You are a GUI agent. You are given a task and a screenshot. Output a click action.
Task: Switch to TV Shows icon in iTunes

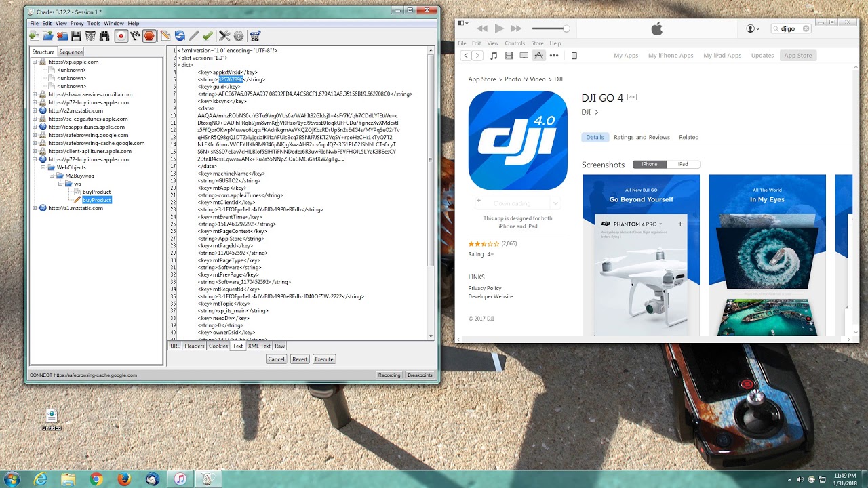point(524,56)
